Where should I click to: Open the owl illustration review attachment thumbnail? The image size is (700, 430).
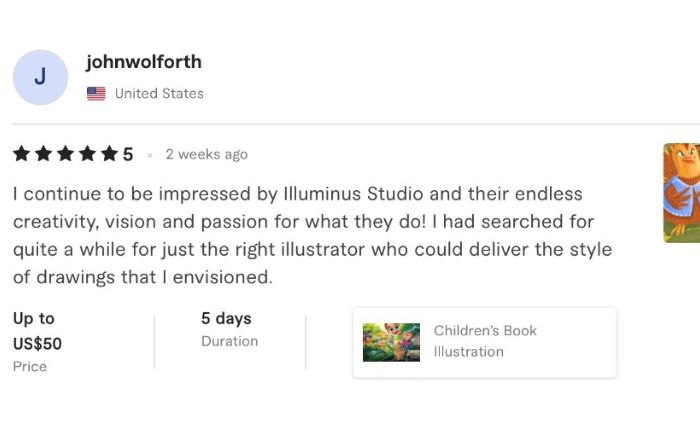(x=682, y=192)
